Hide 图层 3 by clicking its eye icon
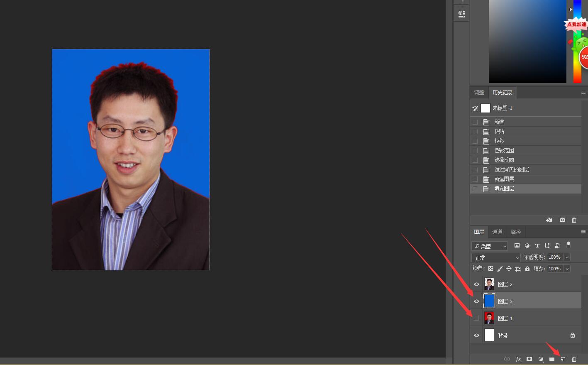Viewport: 588px width, 365px height. 476,301
